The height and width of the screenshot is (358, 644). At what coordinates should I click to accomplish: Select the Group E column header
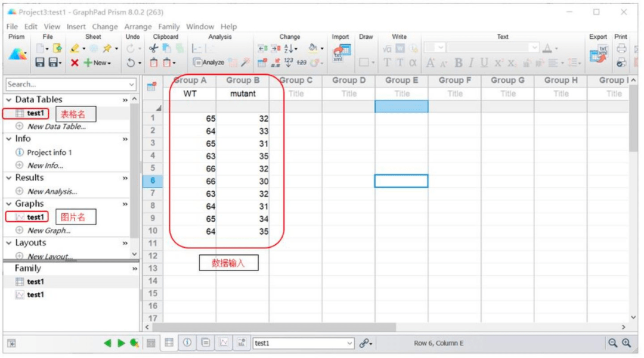401,80
